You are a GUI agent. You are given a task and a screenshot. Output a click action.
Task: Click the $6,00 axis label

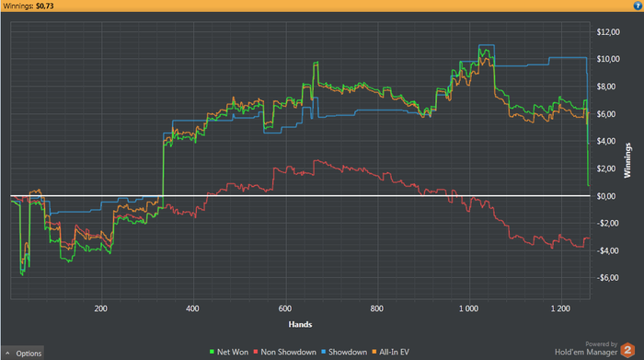tap(606, 114)
